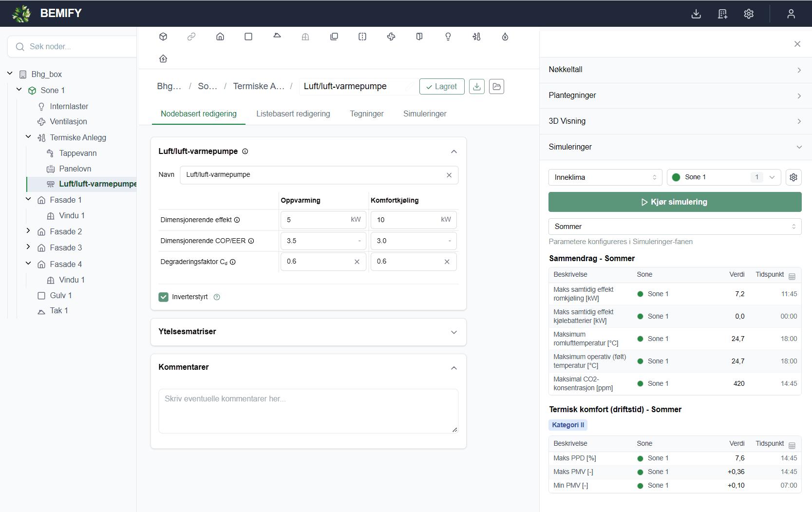Screen dimensions: 812x512
Task: Click the open folder icon beside Lagret
Action: [x=496, y=86]
